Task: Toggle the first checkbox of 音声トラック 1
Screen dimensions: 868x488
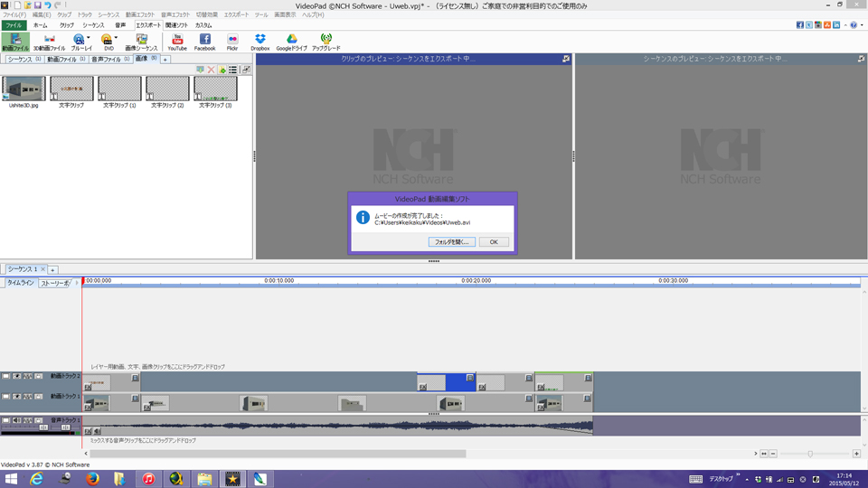Action: (5, 420)
